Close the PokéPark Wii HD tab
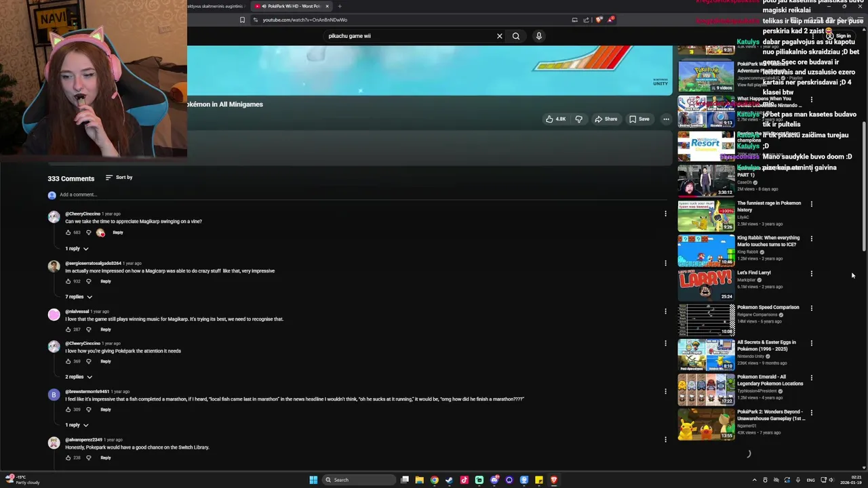 tap(327, 6)
